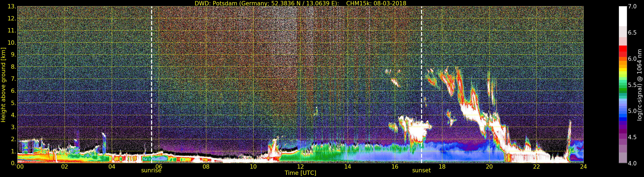Click the dashed white sunset line
This screenshot has height=177, width=644.
click(421, 85)
